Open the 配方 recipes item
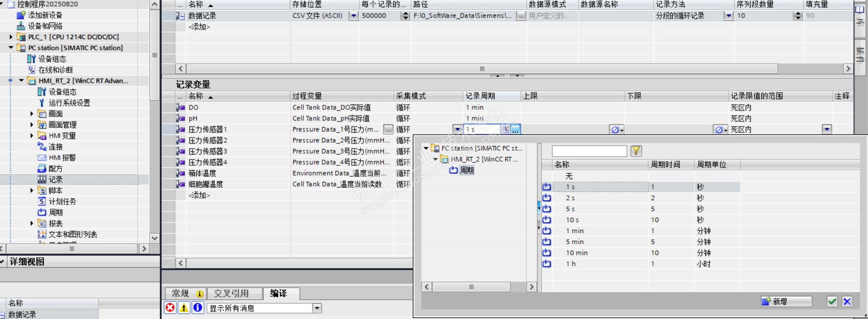Screen dimensions: 868x319 (x=55, y=169)
